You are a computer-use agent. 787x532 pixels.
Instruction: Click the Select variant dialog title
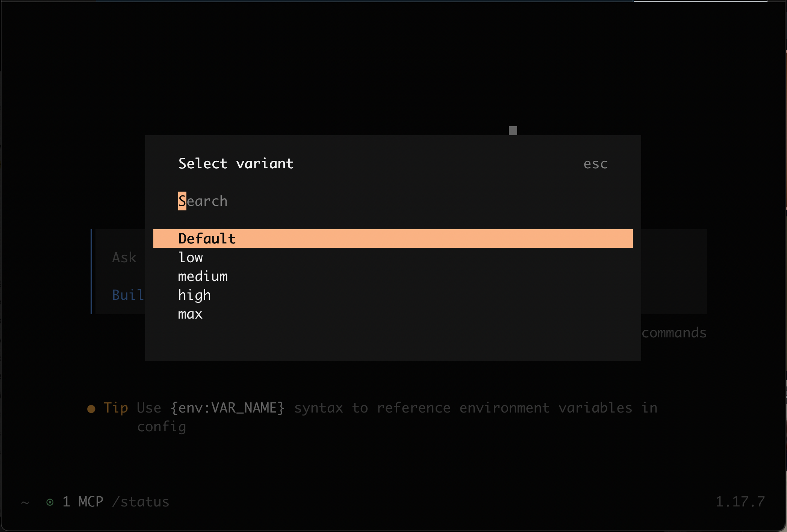pyautogui.click(x=236, y=164)
